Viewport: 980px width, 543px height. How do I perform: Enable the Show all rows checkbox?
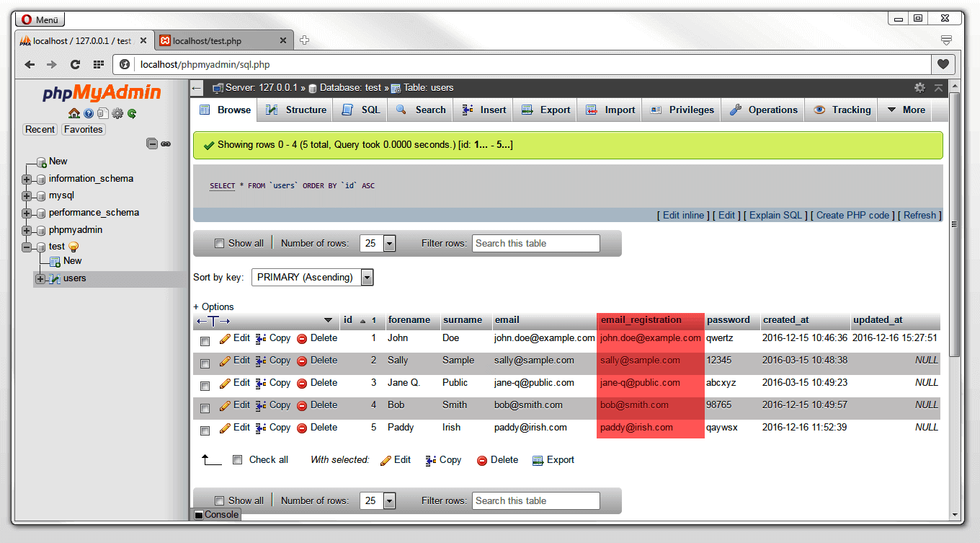tap(220, 243)
